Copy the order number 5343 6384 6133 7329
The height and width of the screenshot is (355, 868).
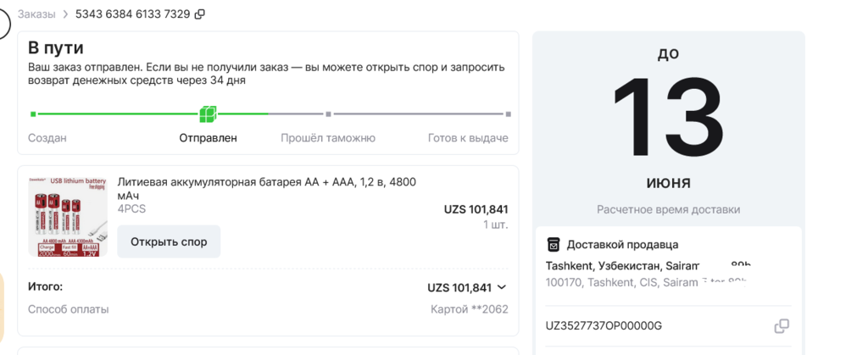200,14
